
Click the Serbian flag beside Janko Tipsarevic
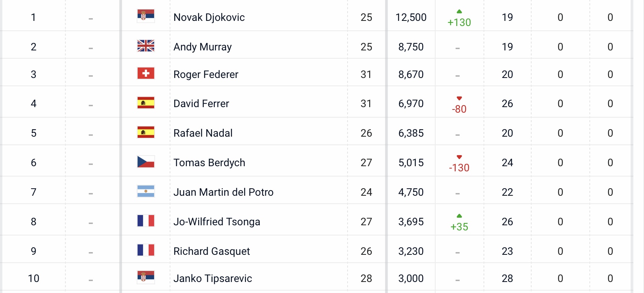pyautogui.click(x=146, y=277)
